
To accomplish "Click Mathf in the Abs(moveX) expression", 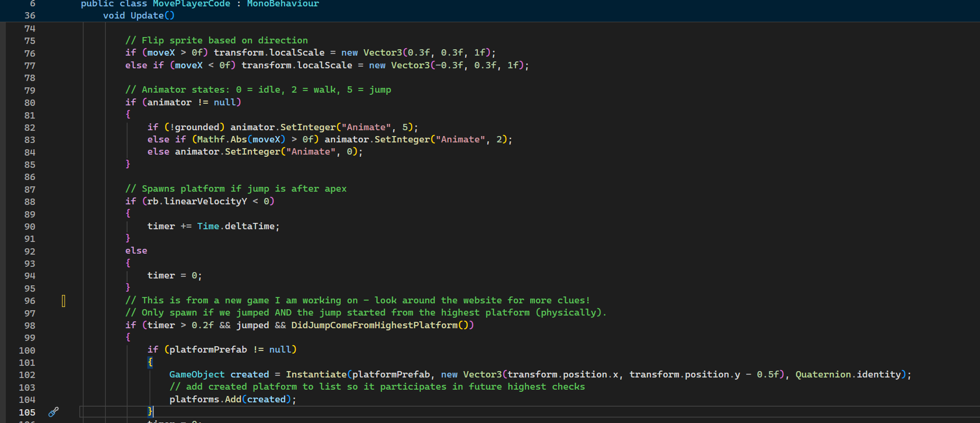I will tap(211, 139).
